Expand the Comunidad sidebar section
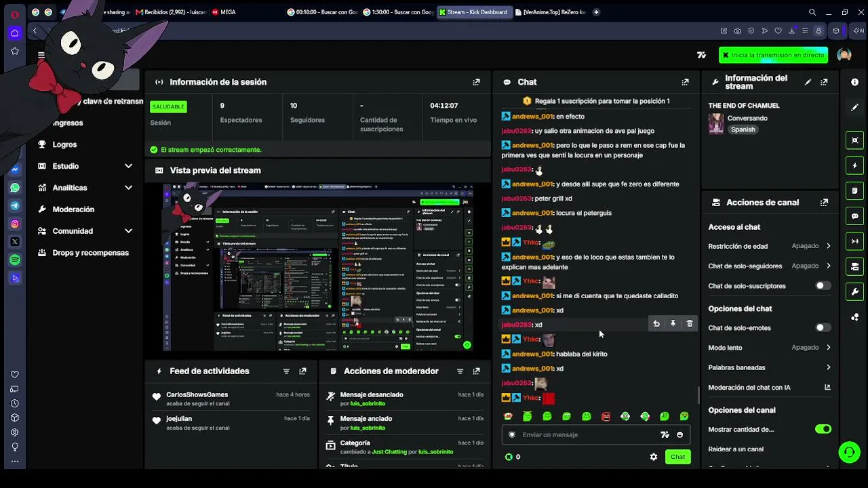The height and width of the screenshot is (488, 868). click(128, 231)
